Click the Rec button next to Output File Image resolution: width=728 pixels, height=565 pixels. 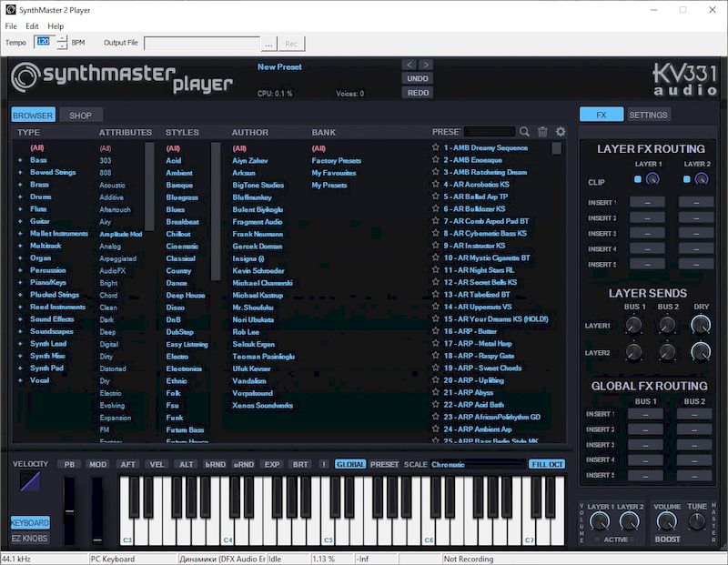point(290,42)
